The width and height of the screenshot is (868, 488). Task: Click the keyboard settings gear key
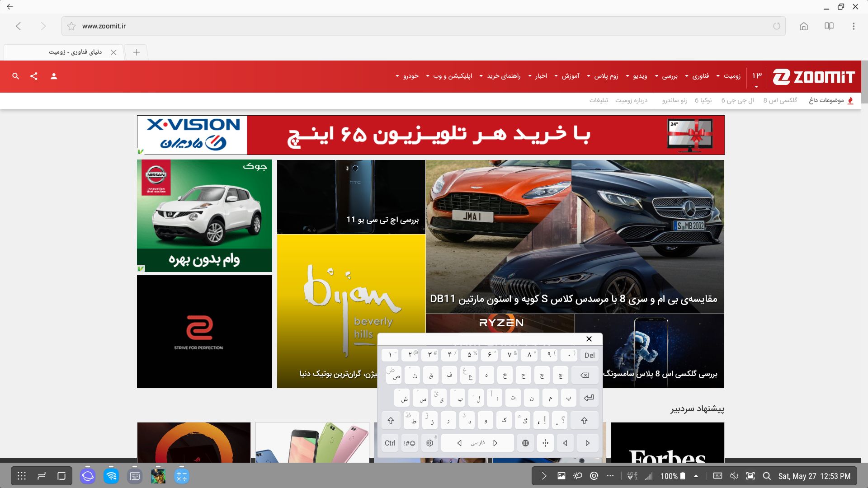pyautogui.click(x=430, y=443)
